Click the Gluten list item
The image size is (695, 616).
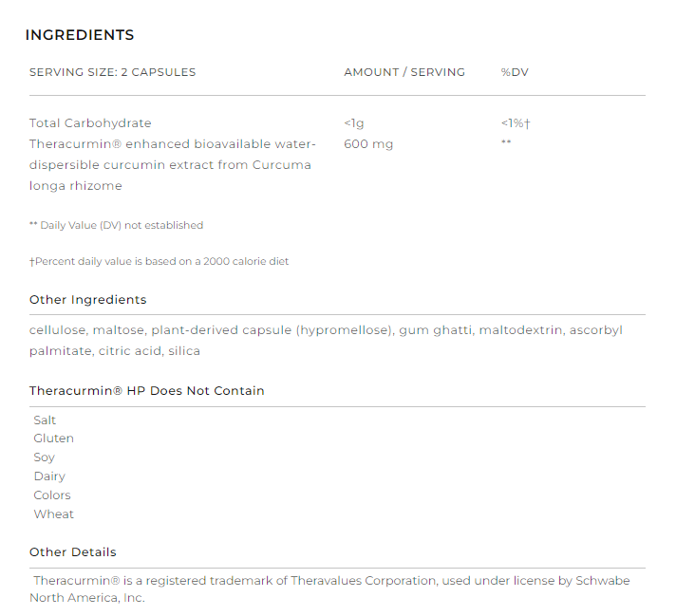53,439
